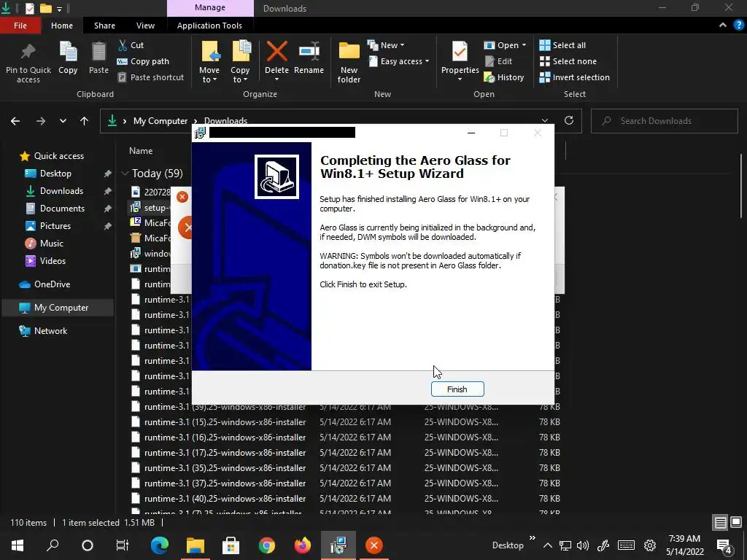747x560 pixels.
Task: Click the Copy ribbon icon
Action: click(x=68, y=58)
